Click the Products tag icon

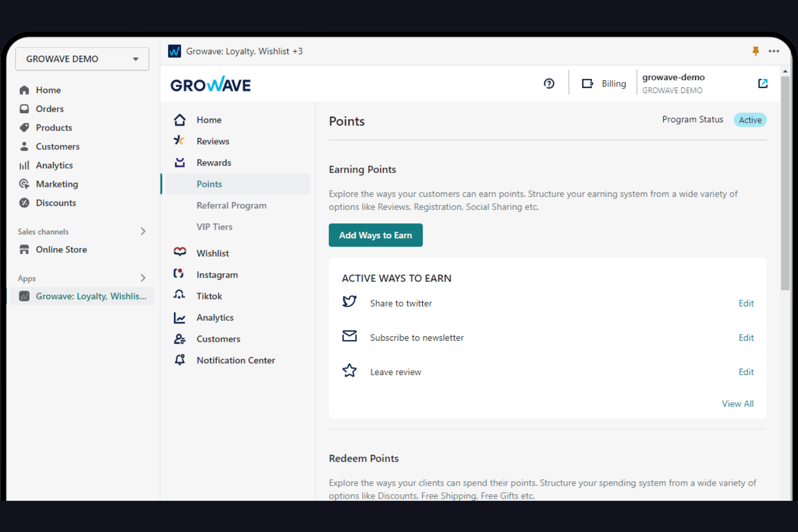(24, 128)
